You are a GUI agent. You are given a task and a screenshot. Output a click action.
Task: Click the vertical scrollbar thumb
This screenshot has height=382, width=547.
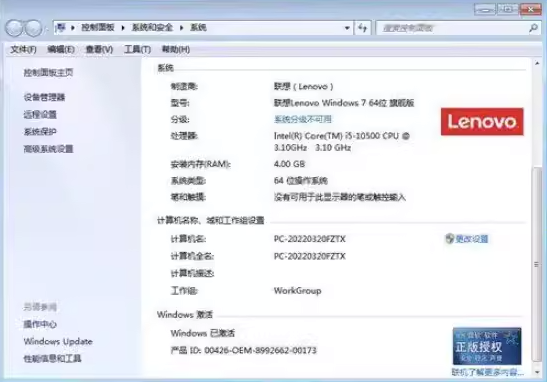pos(537,264)
